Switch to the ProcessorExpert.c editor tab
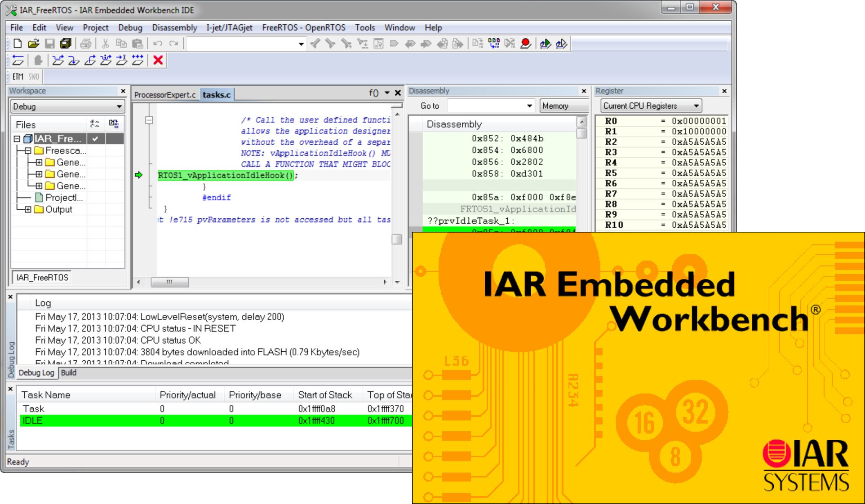Screen dimensions: 865x504 point(165,95)
